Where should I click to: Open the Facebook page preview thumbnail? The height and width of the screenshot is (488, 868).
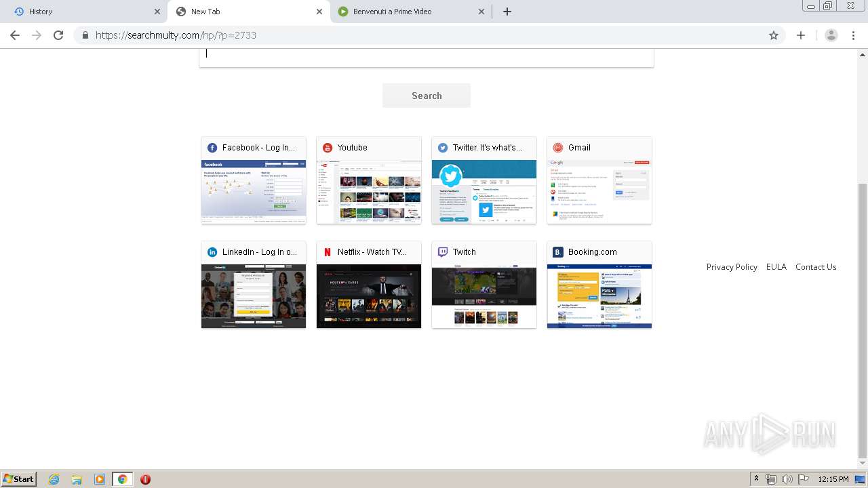pyautogui.click(x=254, y=192)
